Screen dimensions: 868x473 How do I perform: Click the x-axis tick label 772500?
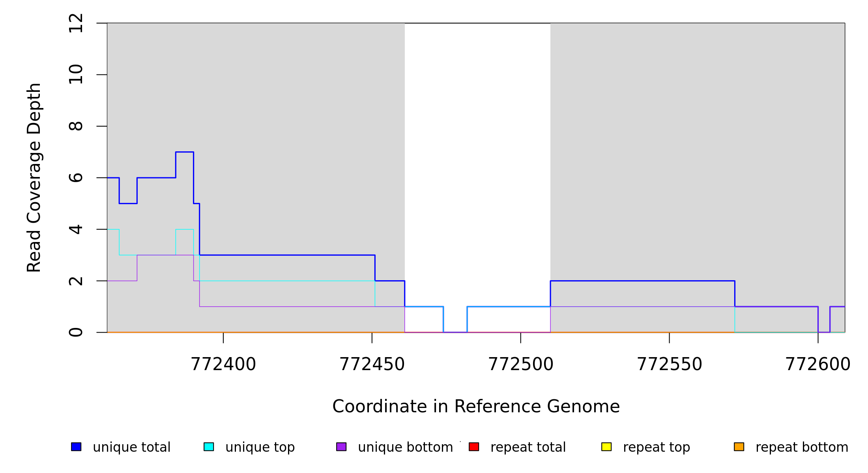tap(521, 364)
